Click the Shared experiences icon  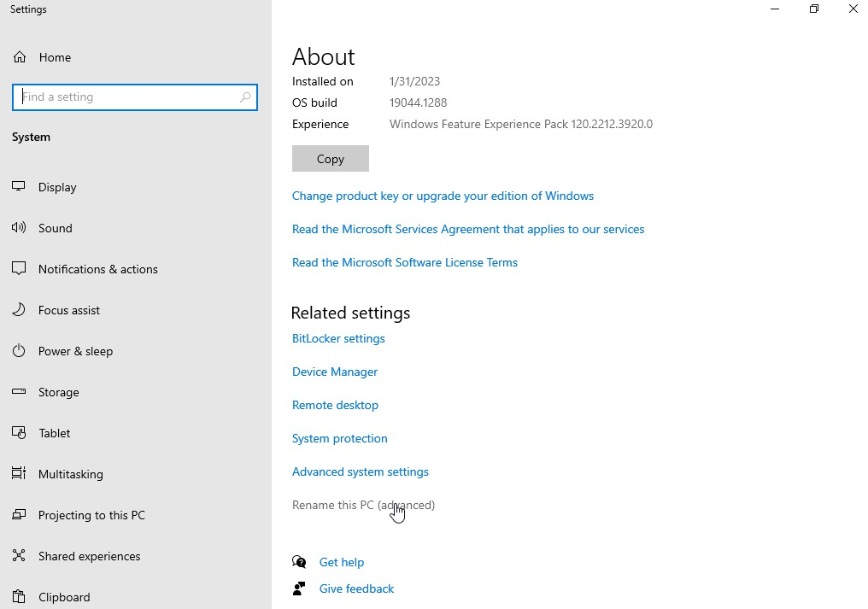(18, 555)
